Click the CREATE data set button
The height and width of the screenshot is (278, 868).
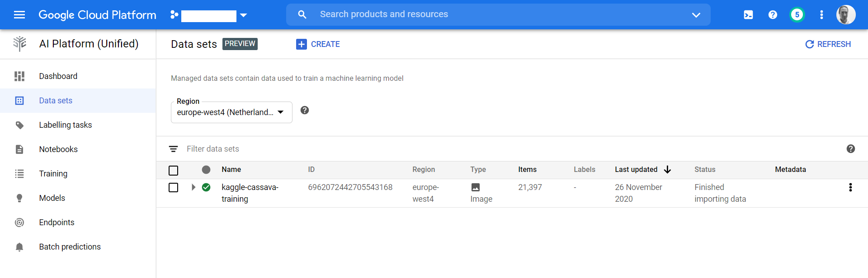point(318,44)
